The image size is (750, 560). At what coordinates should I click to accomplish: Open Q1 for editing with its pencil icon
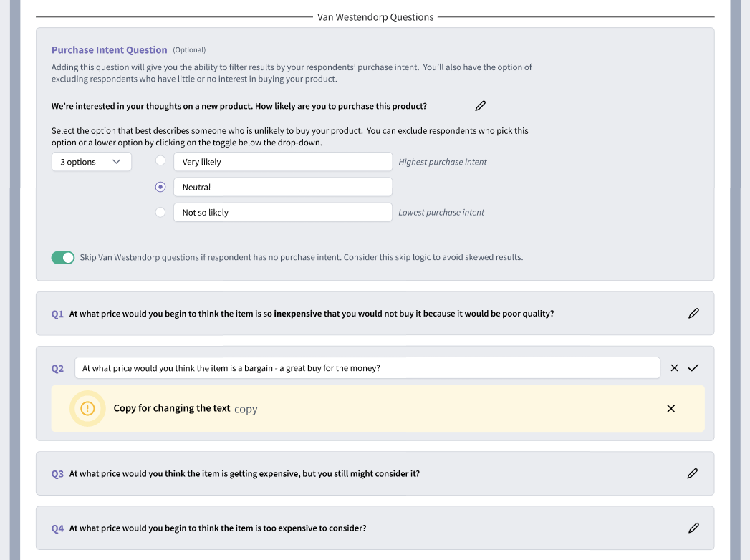693,313
